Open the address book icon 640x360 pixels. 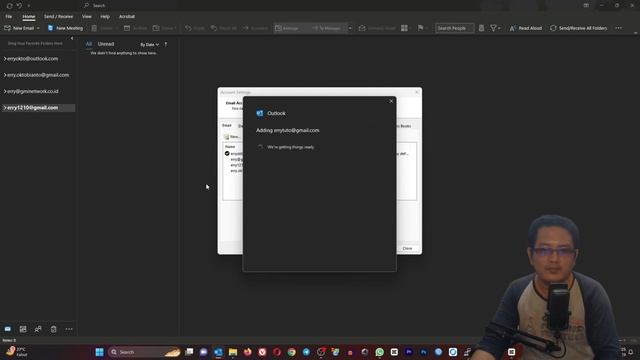(482, 28)
